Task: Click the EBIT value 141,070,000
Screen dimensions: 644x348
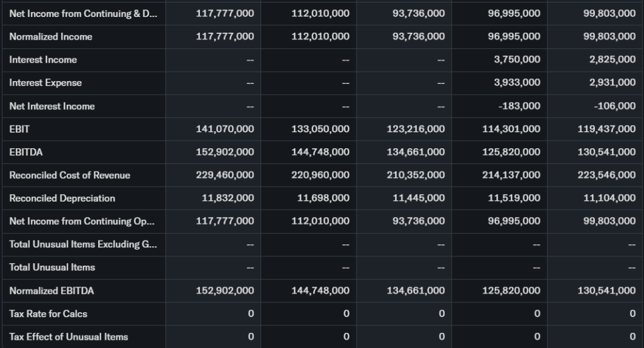Action: click(225, 129)
